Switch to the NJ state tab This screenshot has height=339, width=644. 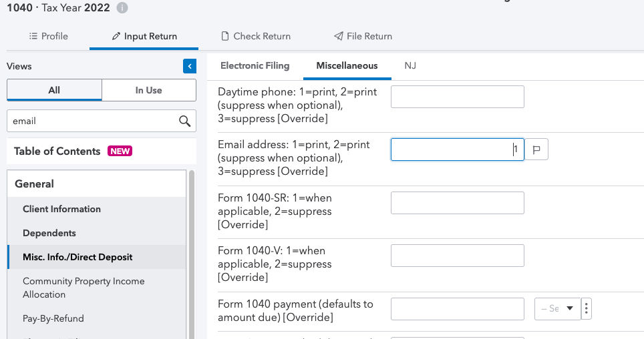point(410,65)
